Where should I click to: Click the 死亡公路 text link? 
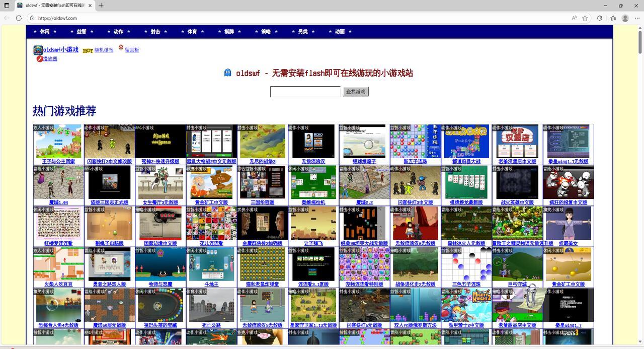(211, 325)
